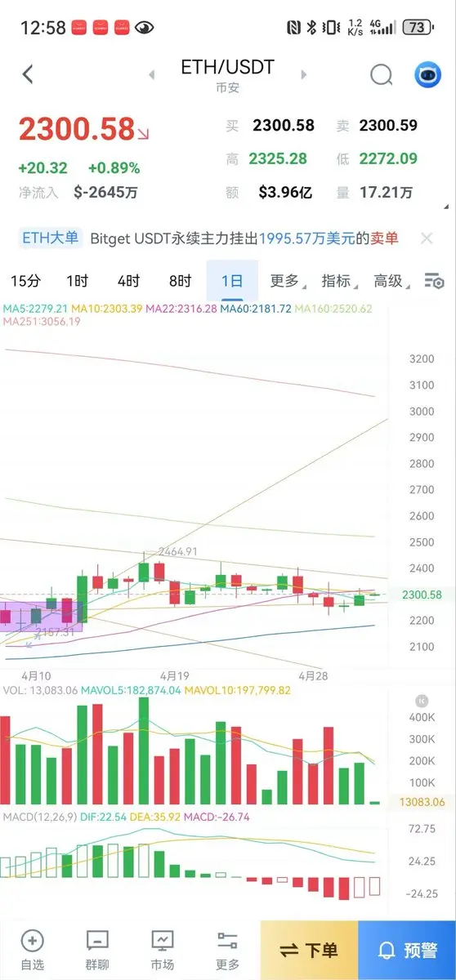Dismiss the ETH大单 notification banner
Viewport: 456px width, 980px height.
(427, 238)
